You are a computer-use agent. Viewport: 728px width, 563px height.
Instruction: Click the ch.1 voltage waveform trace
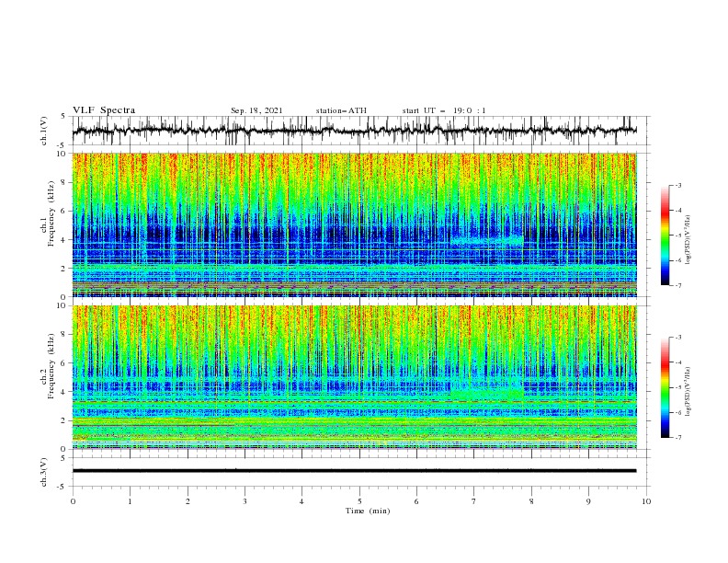coord(354,131)
